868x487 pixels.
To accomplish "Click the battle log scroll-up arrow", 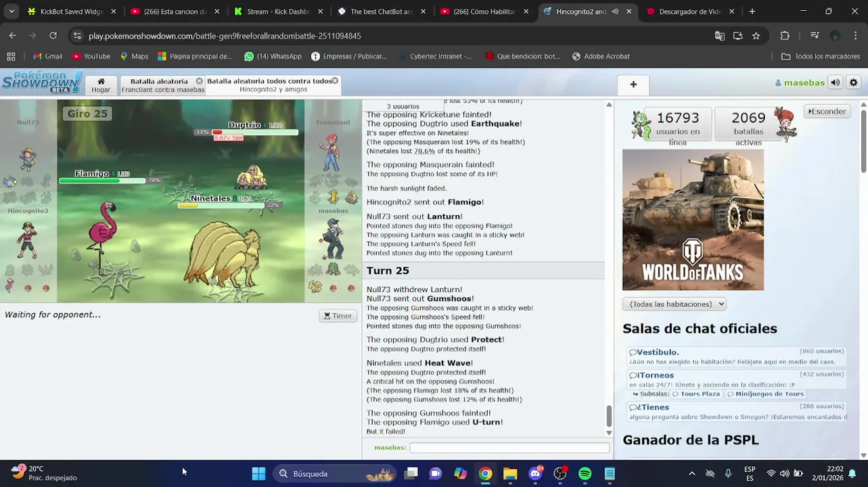I will click(x=609, y=105).
